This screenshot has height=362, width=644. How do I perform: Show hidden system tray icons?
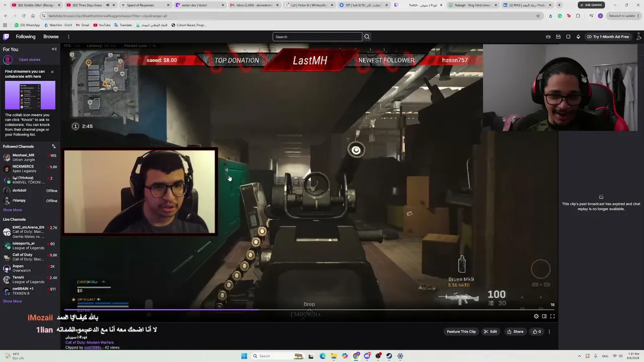579,356
